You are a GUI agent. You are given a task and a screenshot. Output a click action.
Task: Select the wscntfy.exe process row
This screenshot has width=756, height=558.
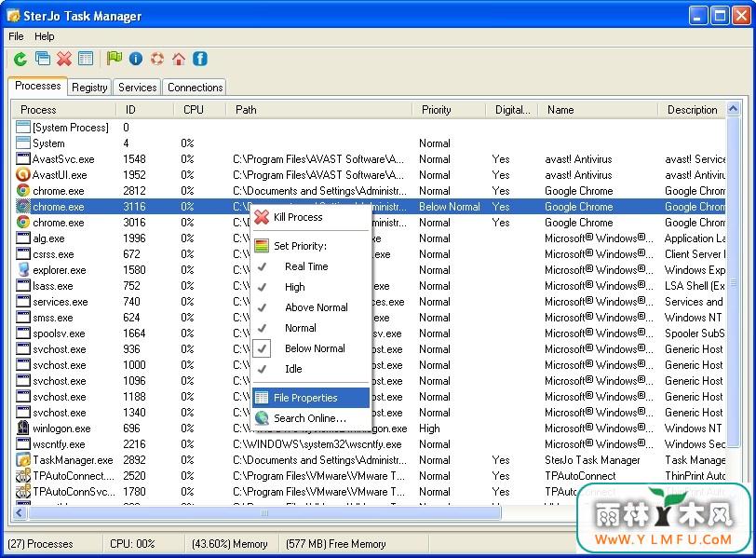(369, 444)
